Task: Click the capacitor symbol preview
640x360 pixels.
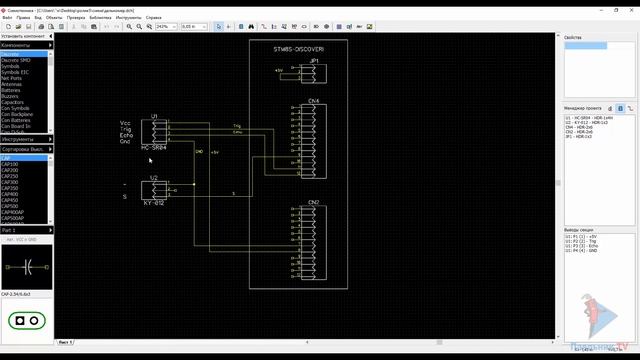Action: (x=27, y=267)
